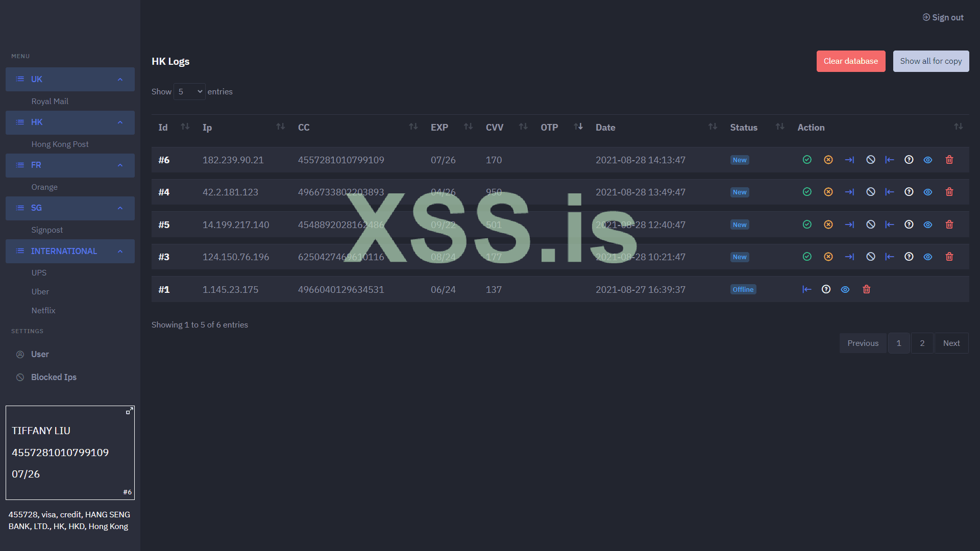The image size is (980, 551).
Task: Go to pagination page 2
Action: coord(922,343)
